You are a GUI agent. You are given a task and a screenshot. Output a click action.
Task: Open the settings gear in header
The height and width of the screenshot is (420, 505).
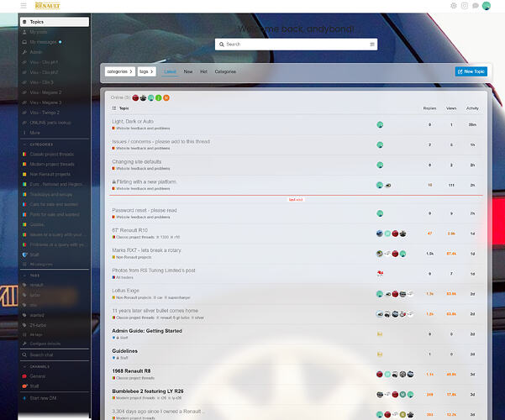tap(454, 6)
